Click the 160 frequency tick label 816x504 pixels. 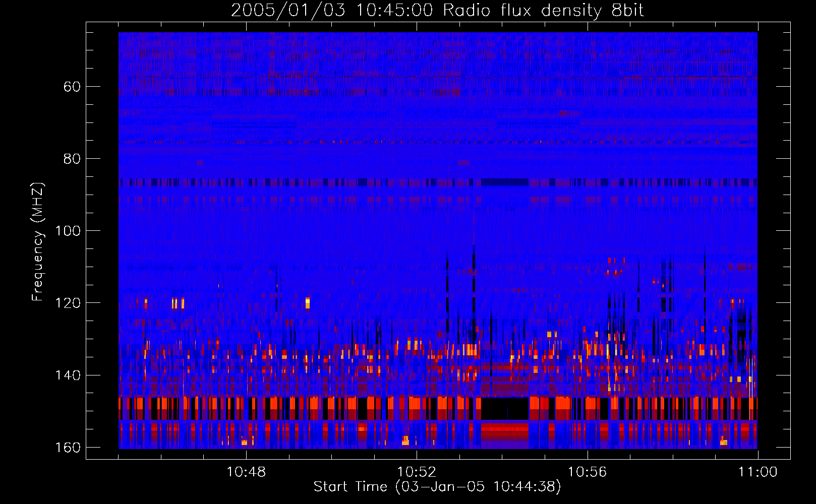68,448
